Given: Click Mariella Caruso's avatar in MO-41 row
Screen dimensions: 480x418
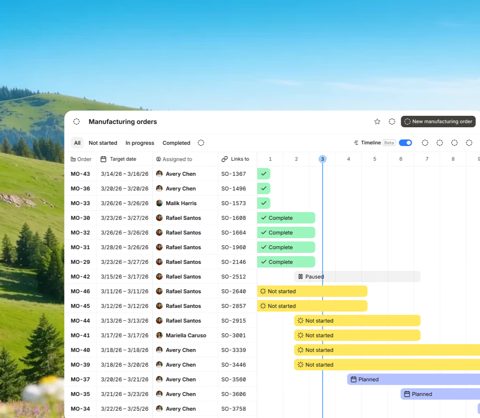Looking at the screenshot, I should [x=159, y=335].
